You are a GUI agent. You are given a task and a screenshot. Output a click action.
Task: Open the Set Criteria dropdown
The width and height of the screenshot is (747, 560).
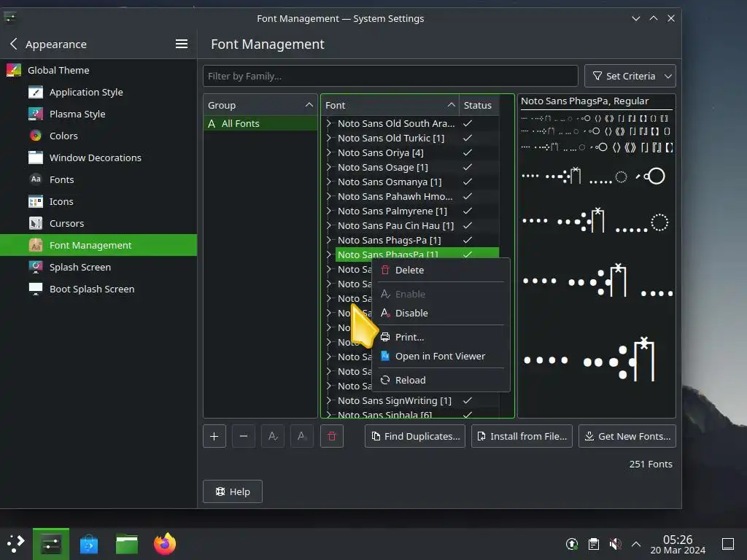(x=630, y=76)
